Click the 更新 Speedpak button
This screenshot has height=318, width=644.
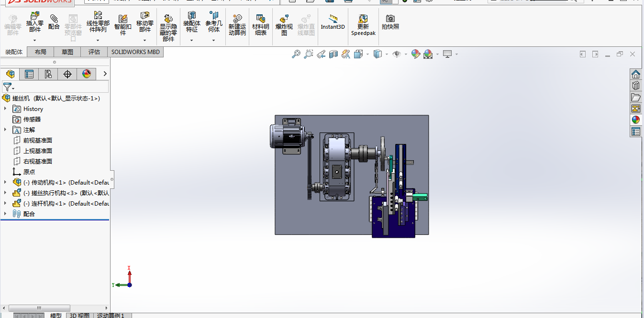tap(364, 25)
